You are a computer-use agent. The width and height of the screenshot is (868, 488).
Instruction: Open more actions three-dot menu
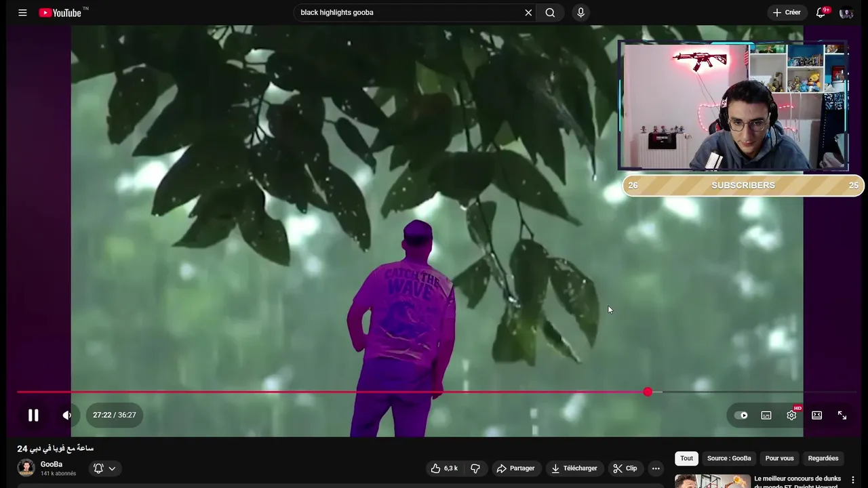pyautogui.click(x=656, y=468)
